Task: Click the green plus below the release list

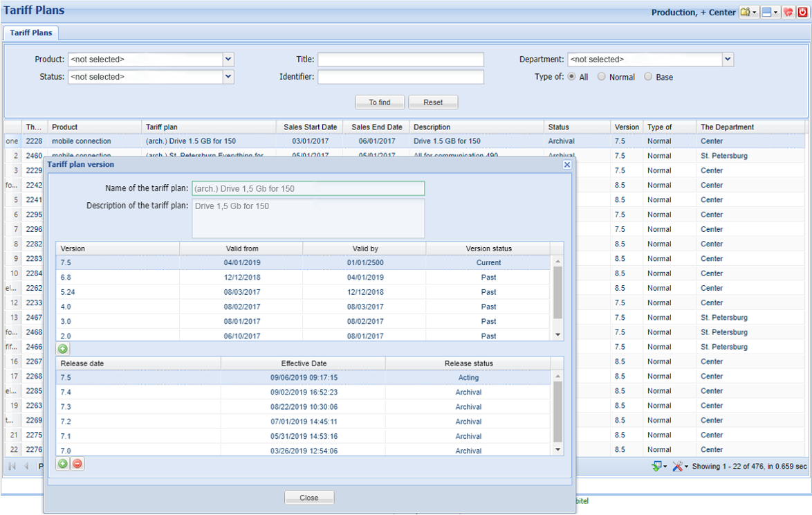Action: tap(62, 463)
